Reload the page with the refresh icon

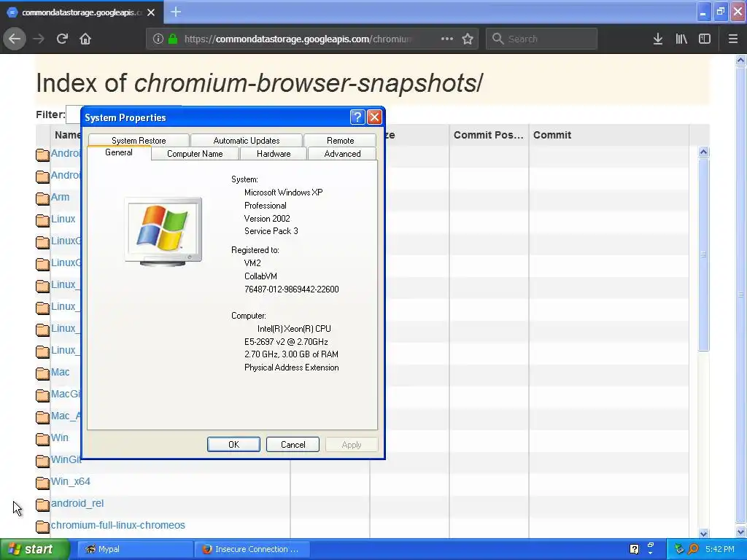[62, 39]
